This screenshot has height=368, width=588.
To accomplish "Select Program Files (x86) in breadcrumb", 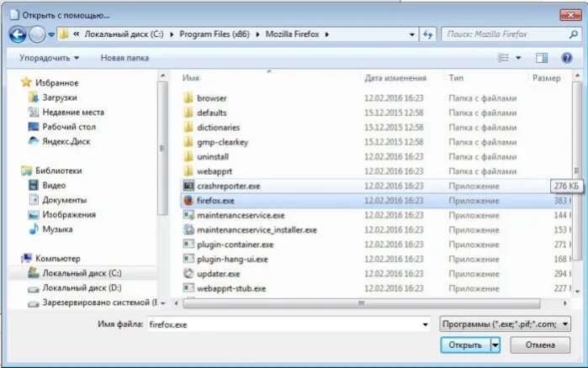I will point(215,34).
